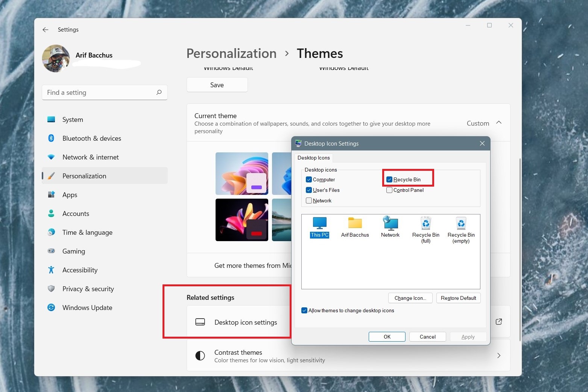Click the Find a setting search box
The height and width of the screenshot is (392, 588).
pos(105,93)
